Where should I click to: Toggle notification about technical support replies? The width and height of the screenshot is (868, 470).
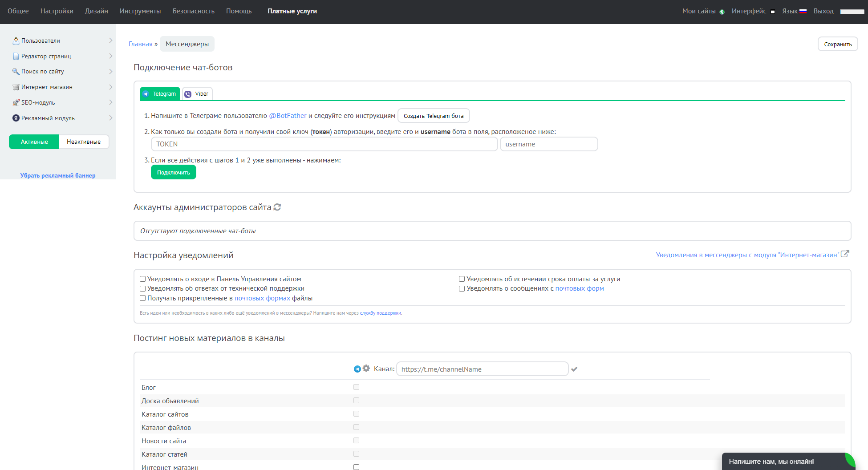click(143, 288)
